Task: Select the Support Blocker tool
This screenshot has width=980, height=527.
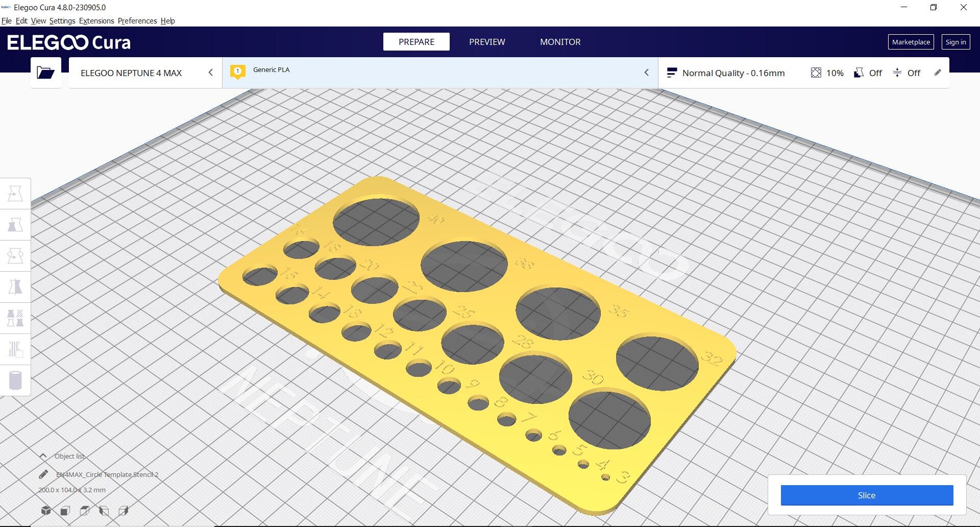Action: tap(15, 349)
